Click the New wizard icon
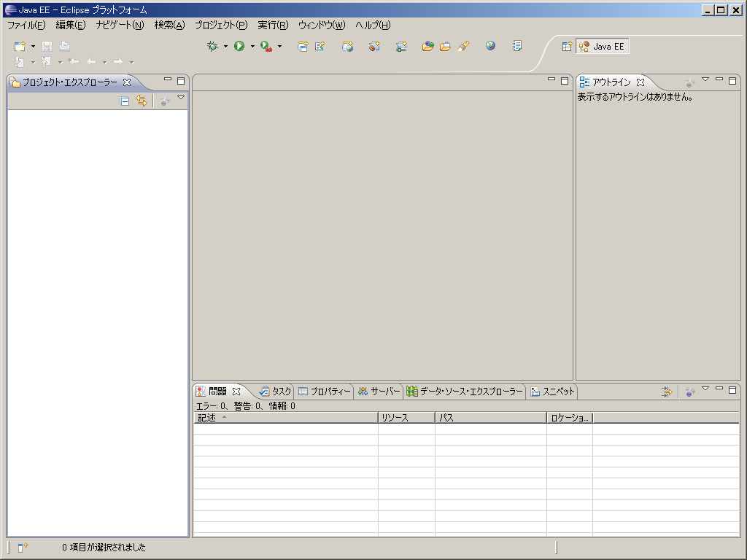The image size is (747, 560). tap(20, 46)
